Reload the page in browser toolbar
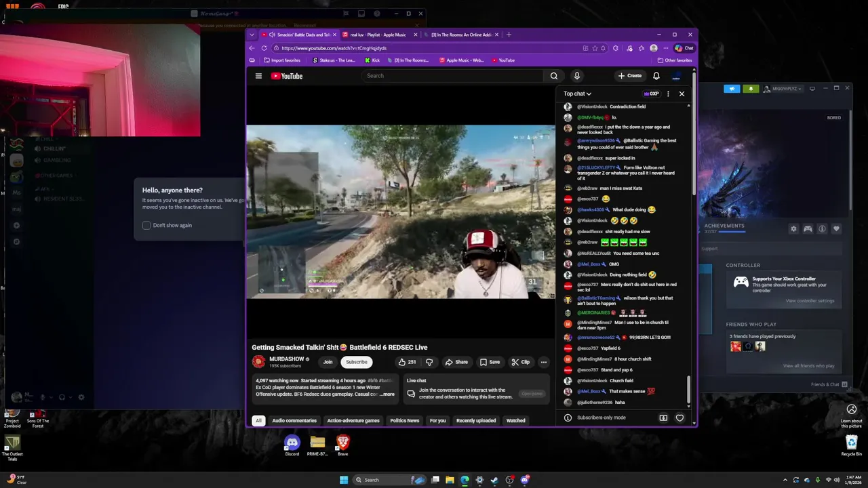Image resolution: width=868 pixels, height=488 pixels. click(x=264, y=48)
